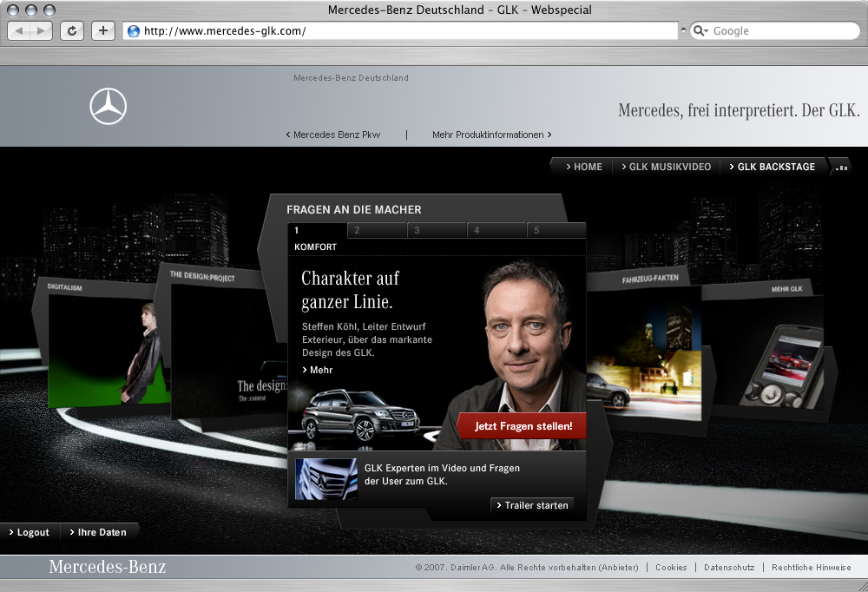Click the Mercedes-Benz star logo

click(x=108, y=106)
